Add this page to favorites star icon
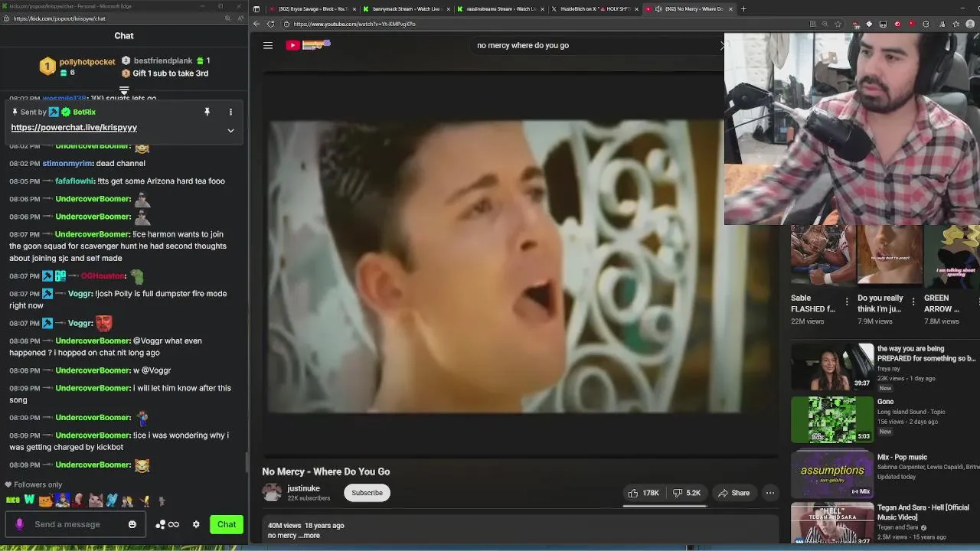This screenshot has height=551, width=980. click(x=839, y=24)
